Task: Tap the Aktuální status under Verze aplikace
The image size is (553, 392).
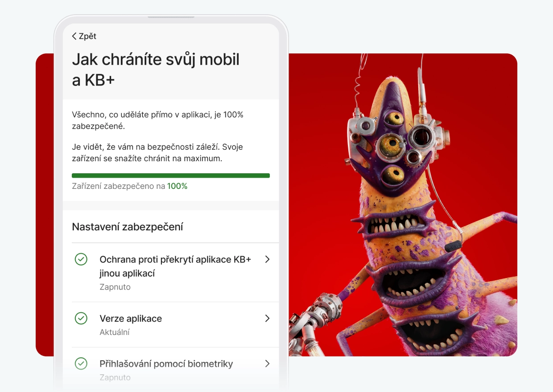Action: tap(115, 332)
